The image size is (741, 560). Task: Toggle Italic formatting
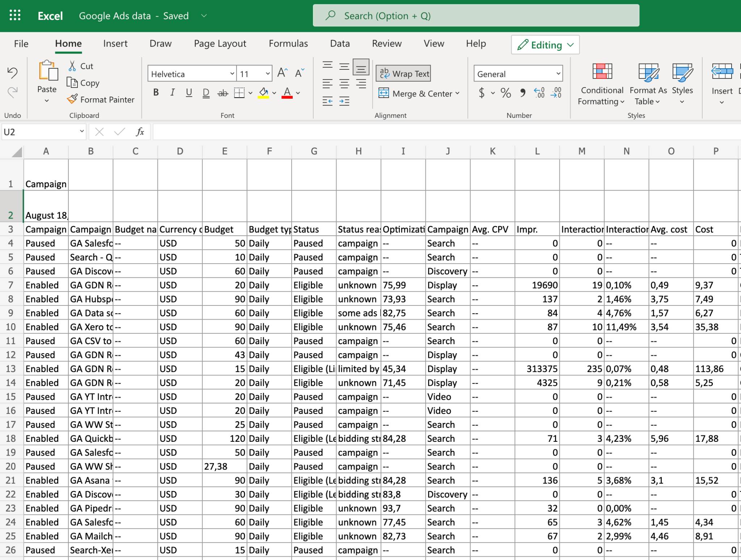(x=173, y=93)
